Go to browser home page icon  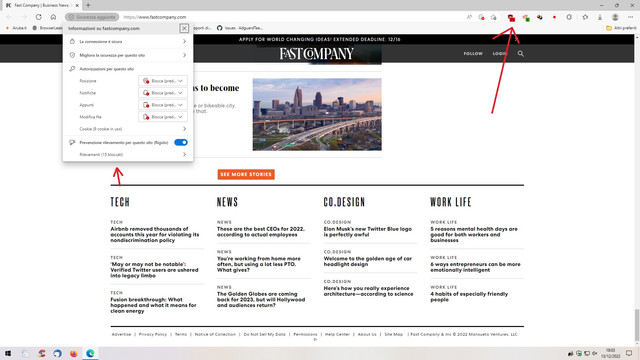tap(53, 17)
